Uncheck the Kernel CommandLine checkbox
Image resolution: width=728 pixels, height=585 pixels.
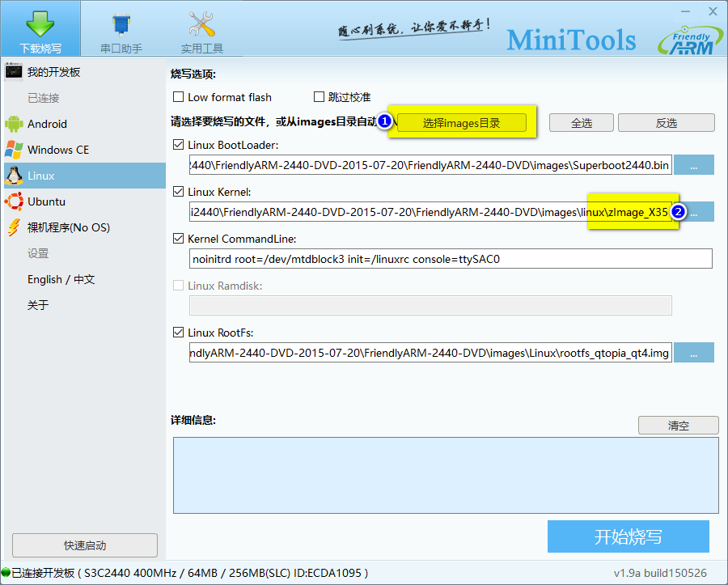(x=178, y=239)
